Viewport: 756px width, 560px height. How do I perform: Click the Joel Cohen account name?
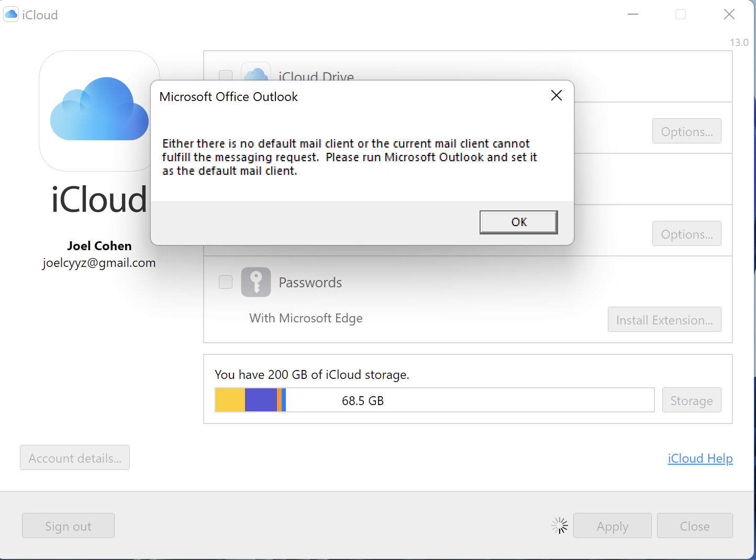(x=99, y=245)
